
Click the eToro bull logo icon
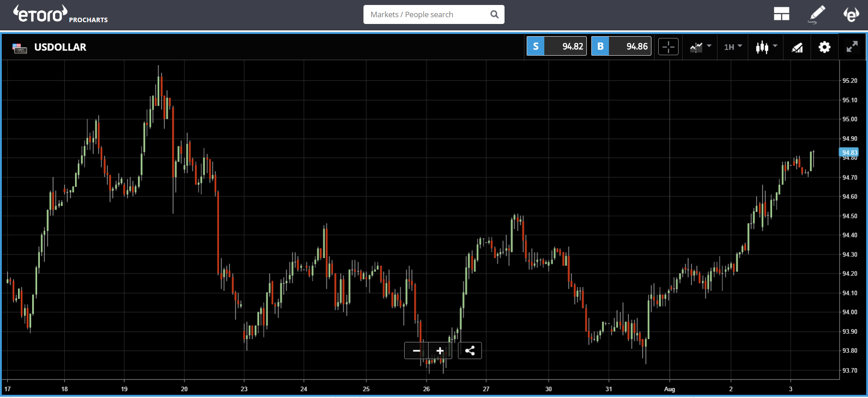click(x=851, y=14)
